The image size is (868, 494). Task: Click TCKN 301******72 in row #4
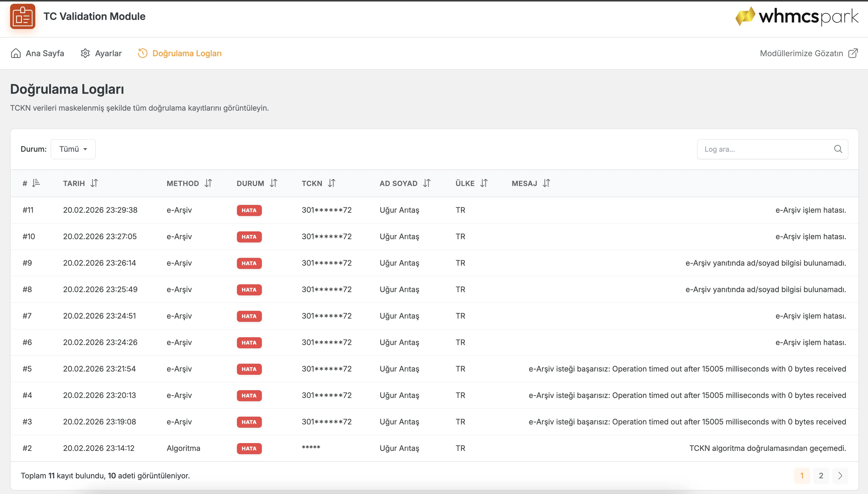click(x=327, y=395)
